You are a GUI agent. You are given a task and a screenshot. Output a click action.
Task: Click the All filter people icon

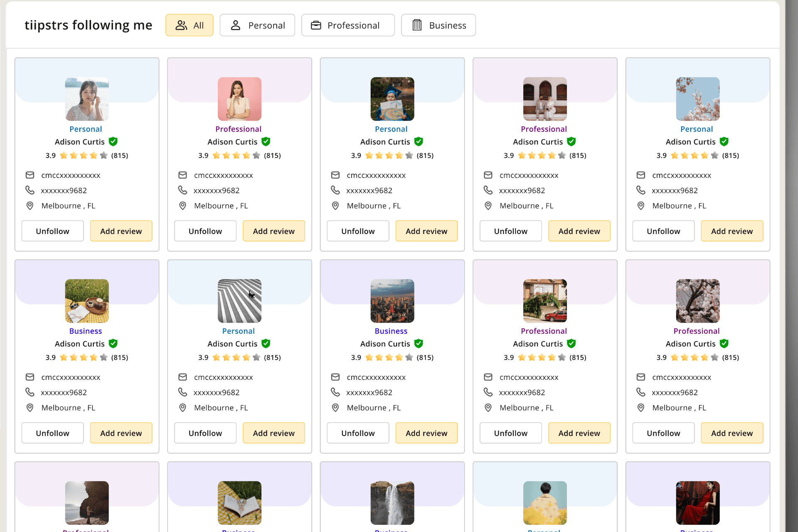(181, 25)
